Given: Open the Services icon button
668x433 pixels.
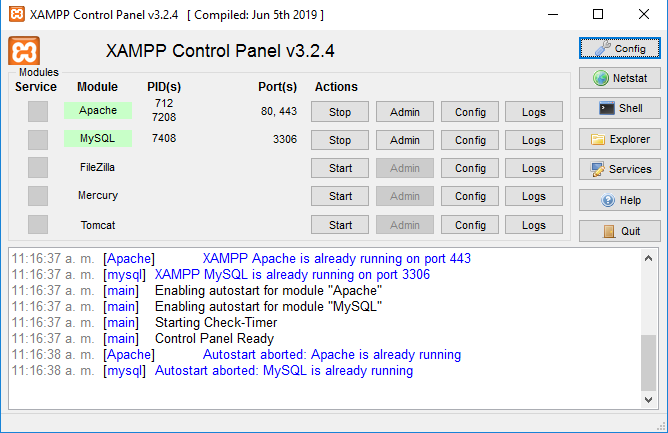Looking at the screenshot, I should 619,169.
